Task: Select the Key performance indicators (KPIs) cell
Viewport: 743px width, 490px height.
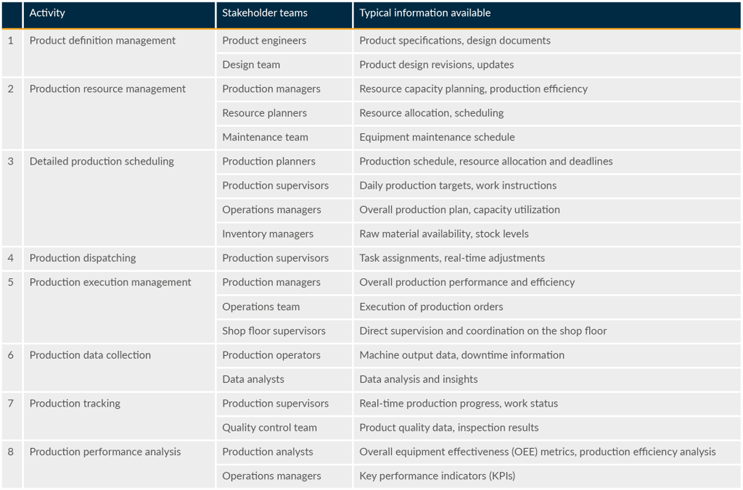Action: tap(437, 476)
